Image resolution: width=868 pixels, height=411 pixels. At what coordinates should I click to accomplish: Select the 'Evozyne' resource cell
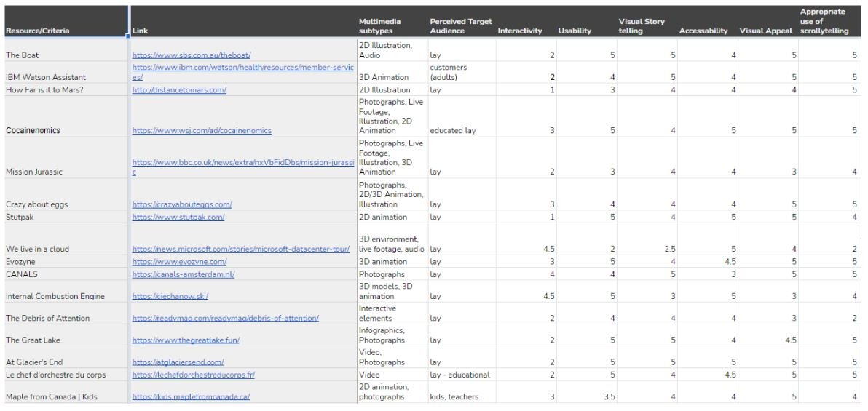click(66, 262)
